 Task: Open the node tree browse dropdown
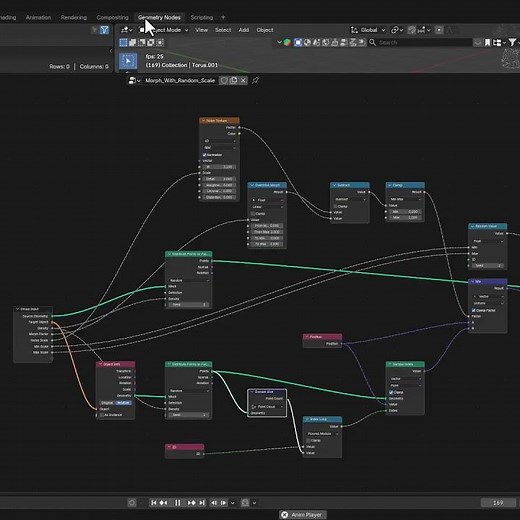[x=134, y=80]
